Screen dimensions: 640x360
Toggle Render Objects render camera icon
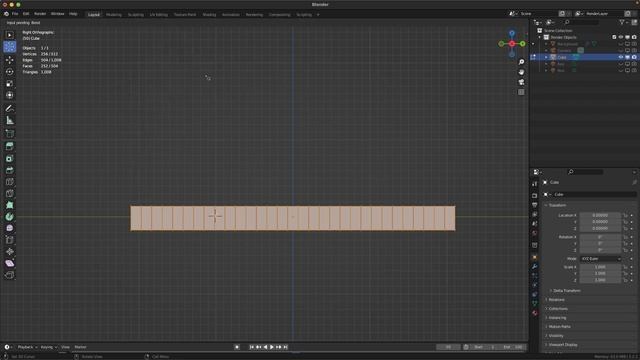coord(634,37)
